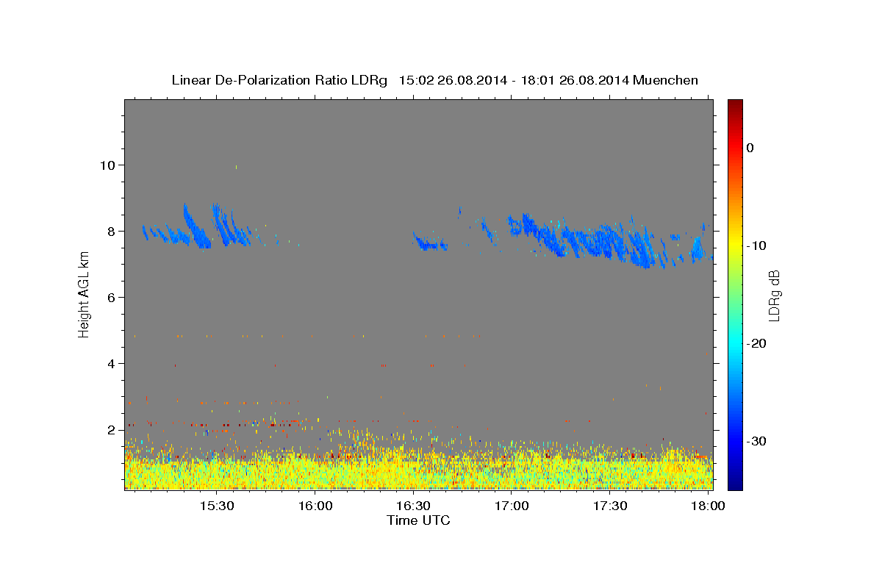This screenshot has width=882, height=588.
Task: Click the '-20' colorbar tick label
Action: pos(756,343)
